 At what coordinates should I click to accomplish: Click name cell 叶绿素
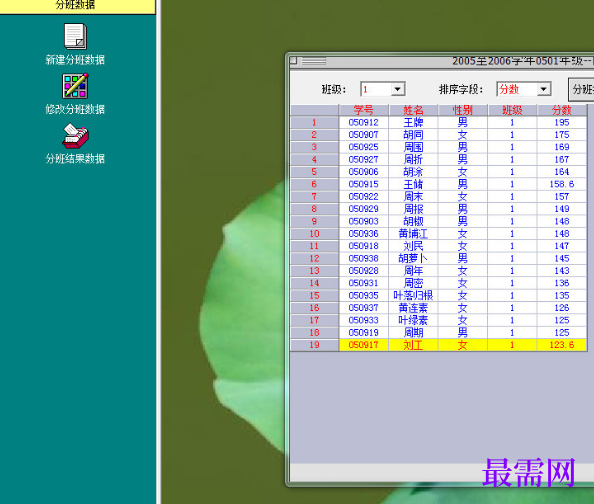coord(413,320)
